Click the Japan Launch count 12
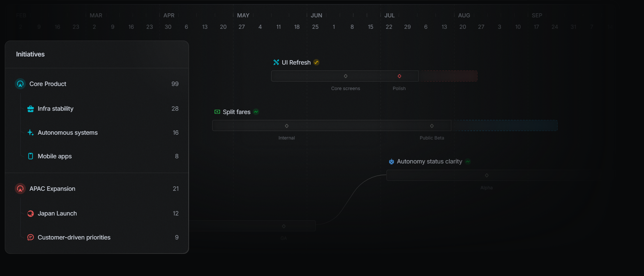The image size is (644, 276). [176, 214]
